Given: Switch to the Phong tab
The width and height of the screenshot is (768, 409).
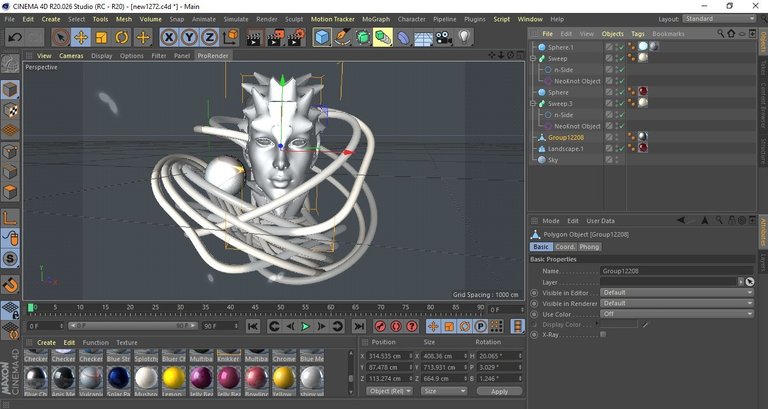Looking at the screenshot, I should tap(589, 247).
